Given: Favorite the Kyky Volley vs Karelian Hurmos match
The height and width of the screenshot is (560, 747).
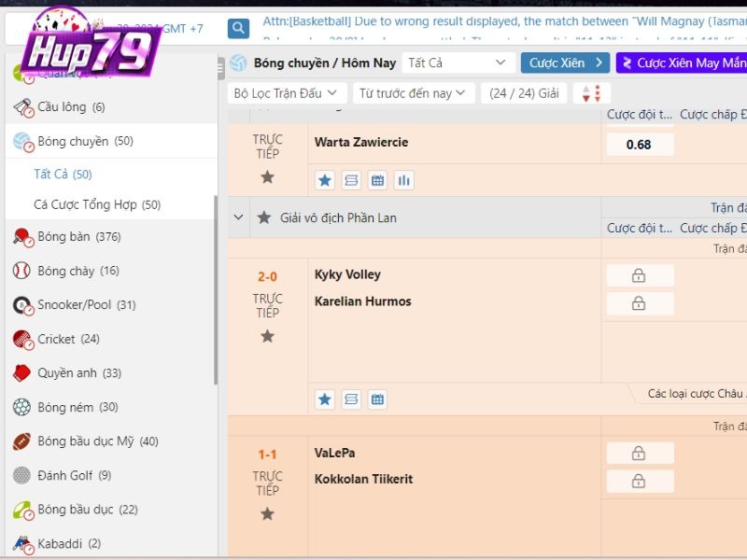Looking at the screenshot, I should (268, 336).
